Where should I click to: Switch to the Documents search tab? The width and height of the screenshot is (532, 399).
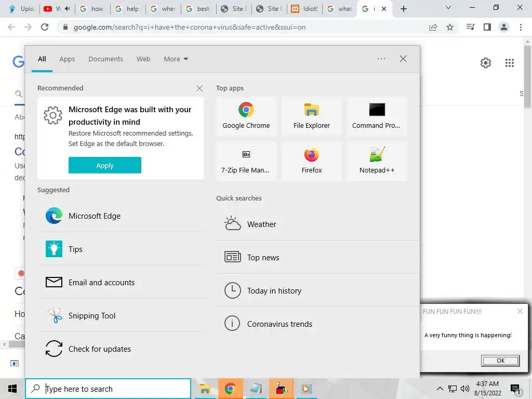point(106,59)
